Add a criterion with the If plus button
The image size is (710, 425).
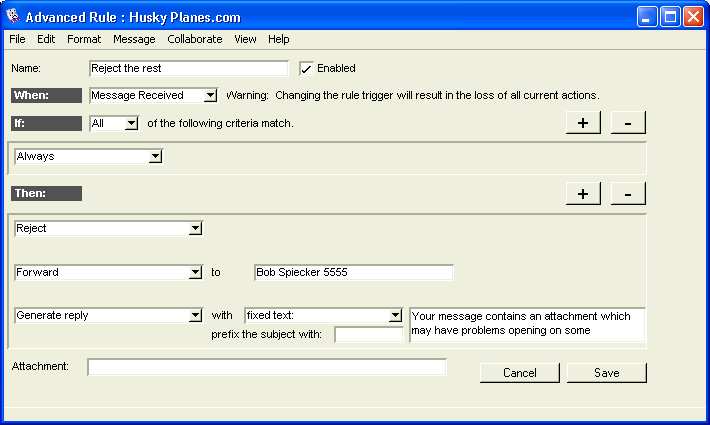583,123
